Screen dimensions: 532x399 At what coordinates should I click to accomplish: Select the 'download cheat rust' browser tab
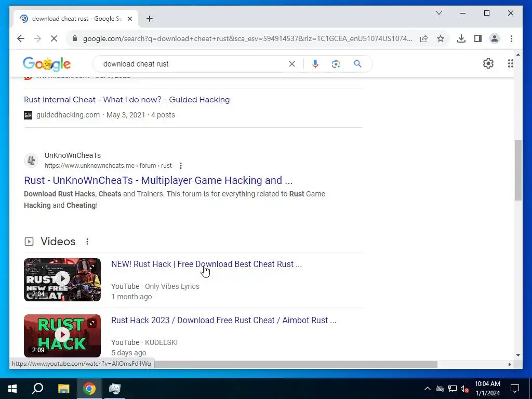76,19
